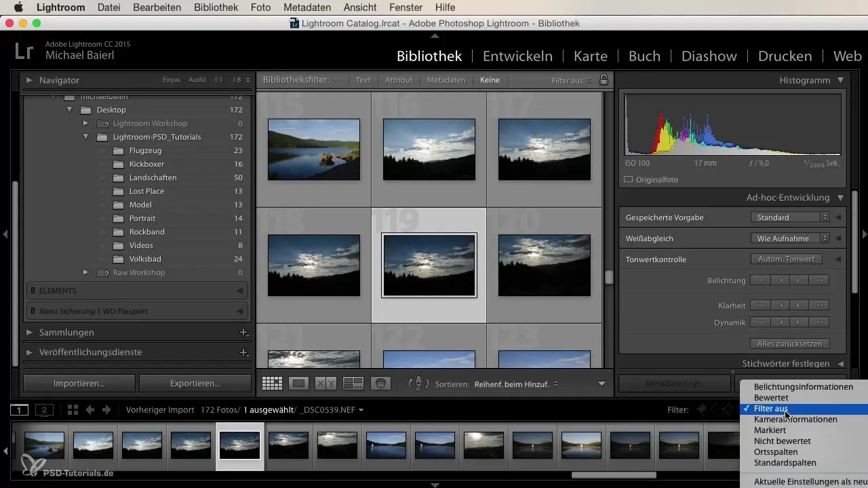Screen dimensions: 868x488
Task: Toggle sort direction A-Z icon
Action: 418,384
